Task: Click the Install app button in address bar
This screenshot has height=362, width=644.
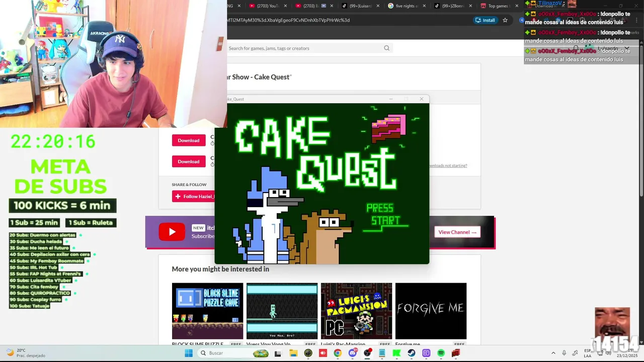Action: point(485,20)
